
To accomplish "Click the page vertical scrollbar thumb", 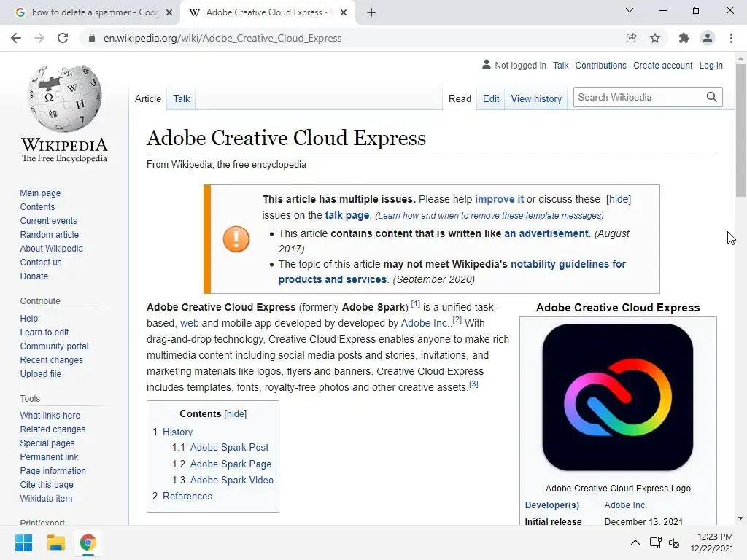I will coord(740,130).
